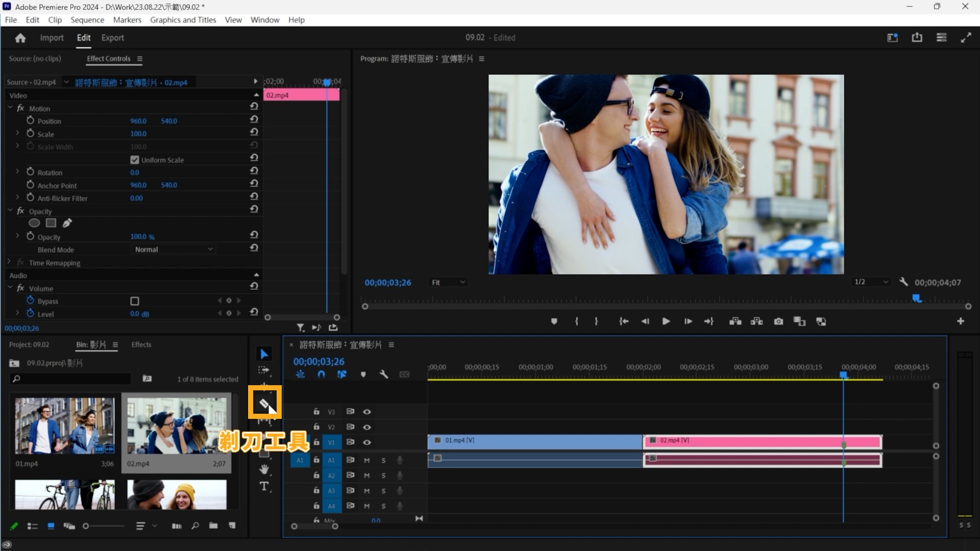Viewport: 980px width, 551px height.
Task: Select the Selection tool
Action: (264, 353)
